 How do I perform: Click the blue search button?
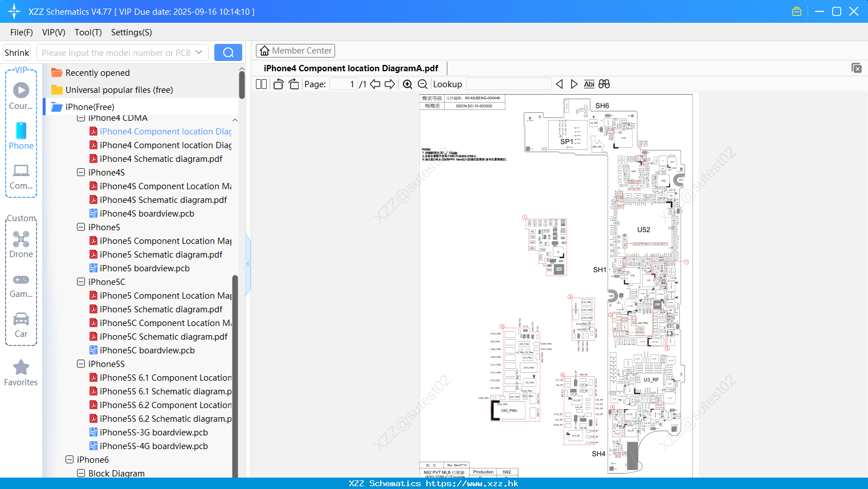pyautogui.click(x=228, y=52)
